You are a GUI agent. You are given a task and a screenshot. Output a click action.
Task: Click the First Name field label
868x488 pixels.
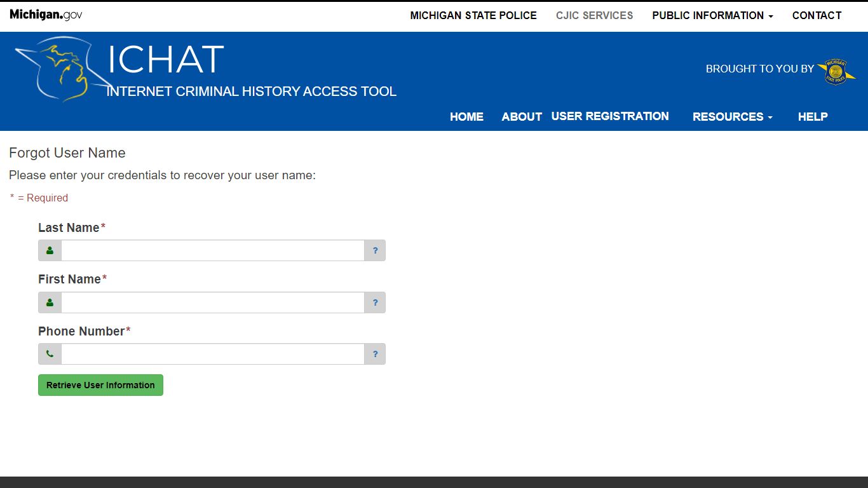click(72, 279)
